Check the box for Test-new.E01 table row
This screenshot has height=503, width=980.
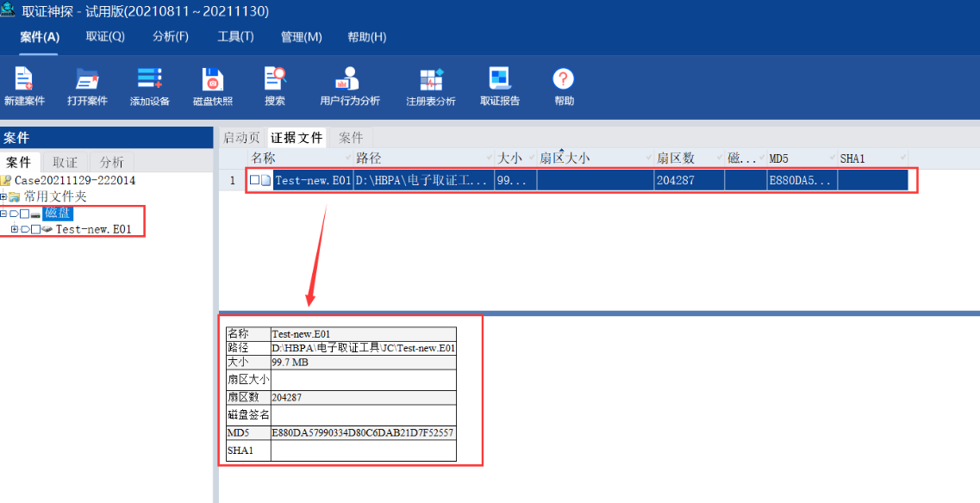point(254,180)
